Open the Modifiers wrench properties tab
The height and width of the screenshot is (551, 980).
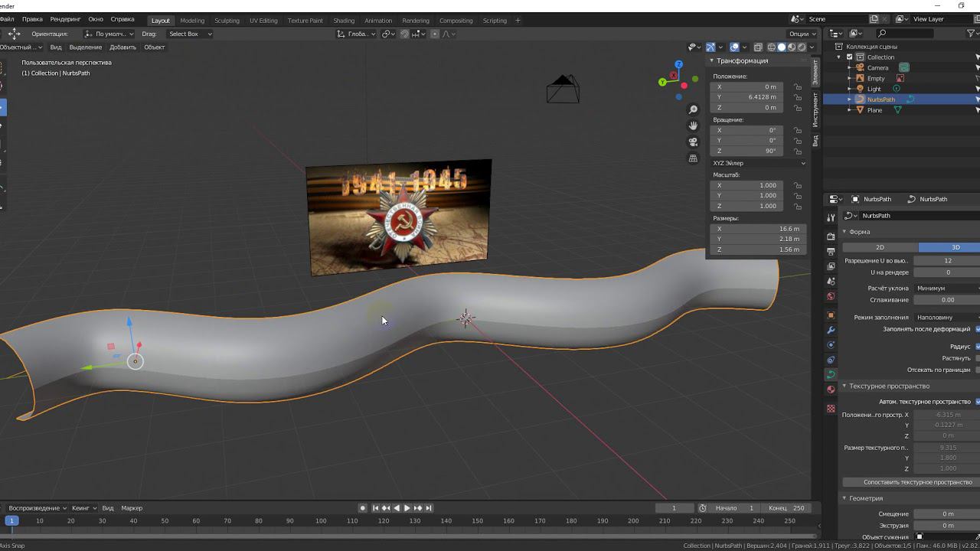click(831, 330)
